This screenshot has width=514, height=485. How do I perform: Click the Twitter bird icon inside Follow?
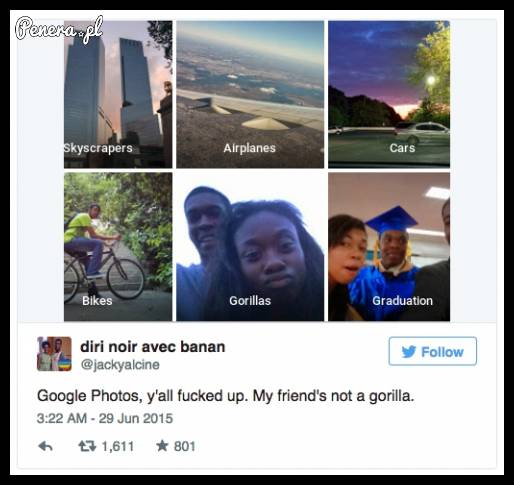point(408,352)
